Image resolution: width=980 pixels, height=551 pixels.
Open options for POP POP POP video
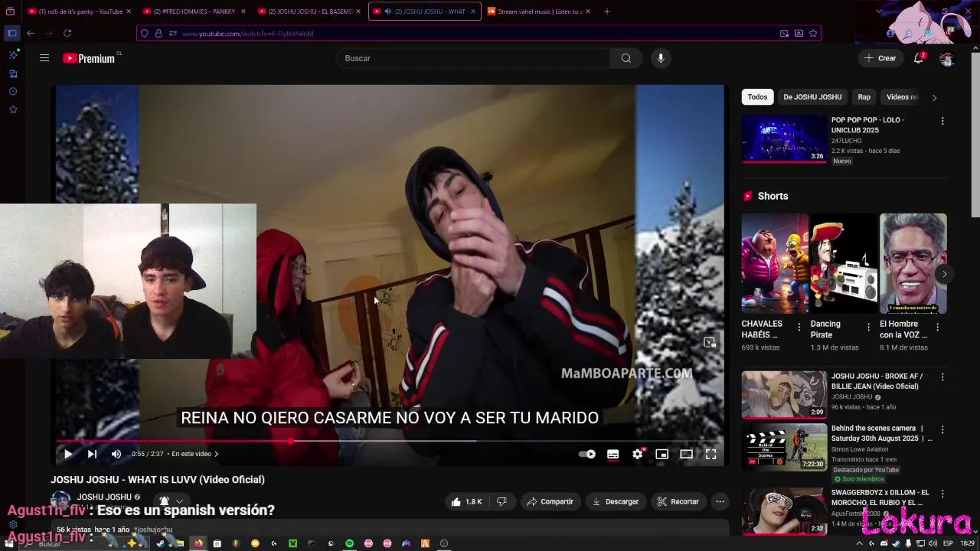click(942, 121)
